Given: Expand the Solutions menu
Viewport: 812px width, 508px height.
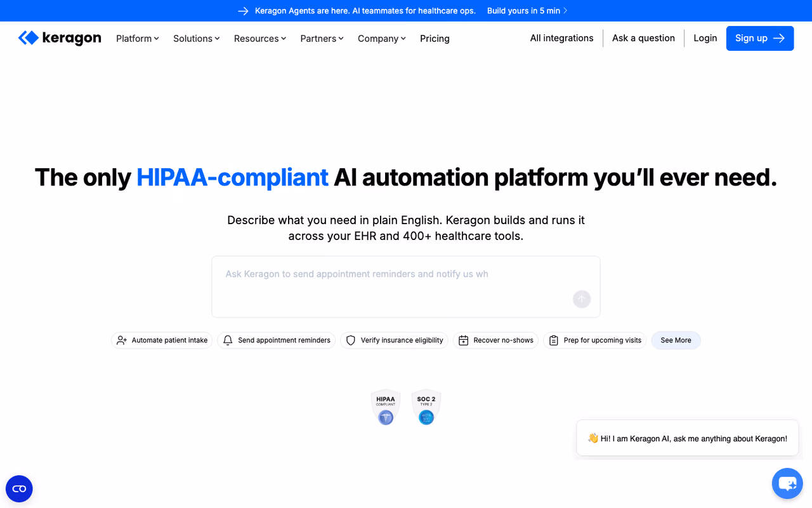Looking at the screenshot, I should point(197,39).
